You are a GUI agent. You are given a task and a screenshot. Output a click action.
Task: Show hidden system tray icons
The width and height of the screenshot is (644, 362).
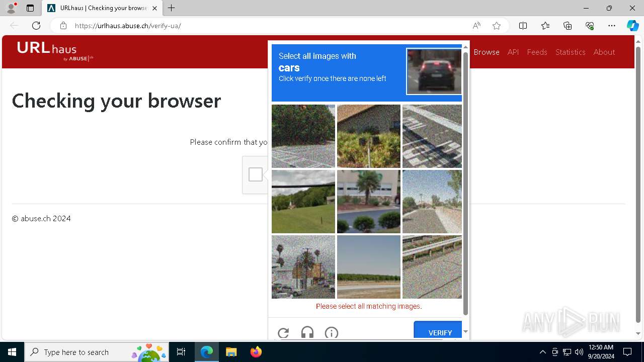(542, 352)
